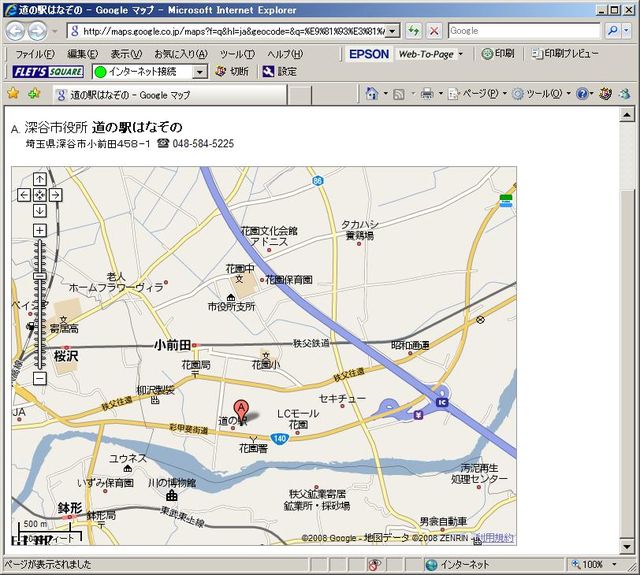The width and height of the screenshot is (640, 575).
Task: Return to last result with center pan button
Action: [x=40, y=195]
